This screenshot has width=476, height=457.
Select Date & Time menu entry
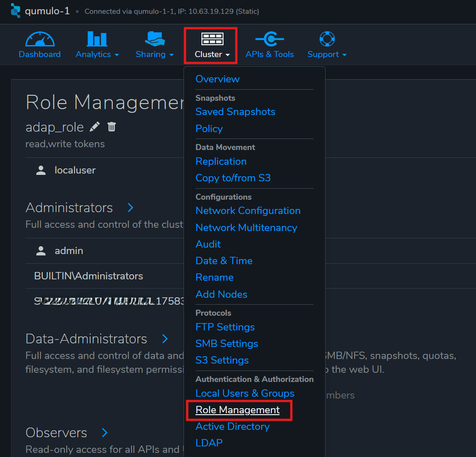pyautogui.click(x=224, y=260)
